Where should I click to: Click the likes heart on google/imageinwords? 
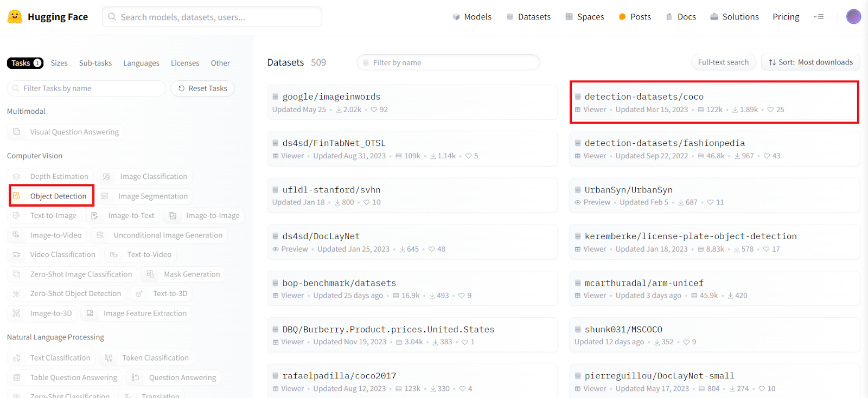click(374, 110)
